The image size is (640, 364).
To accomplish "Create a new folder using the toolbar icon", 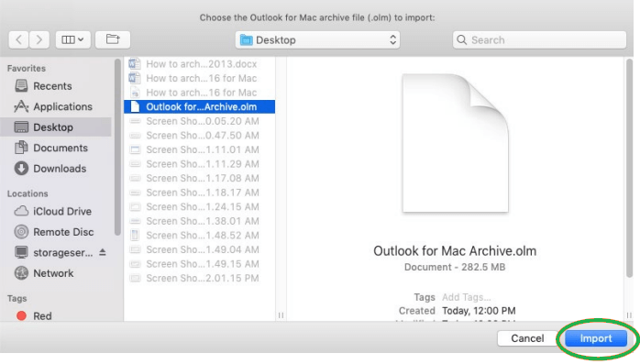I will pos(113,39).
